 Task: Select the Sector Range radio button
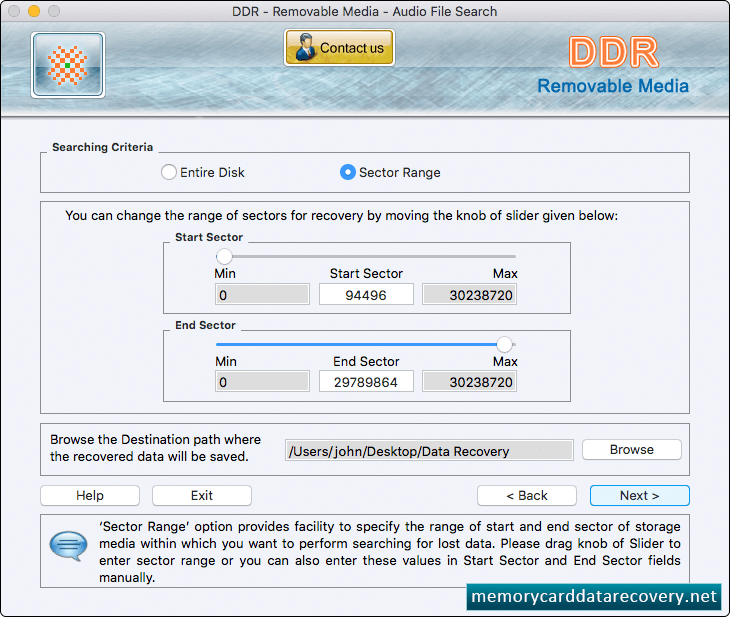tap(348, 172)
